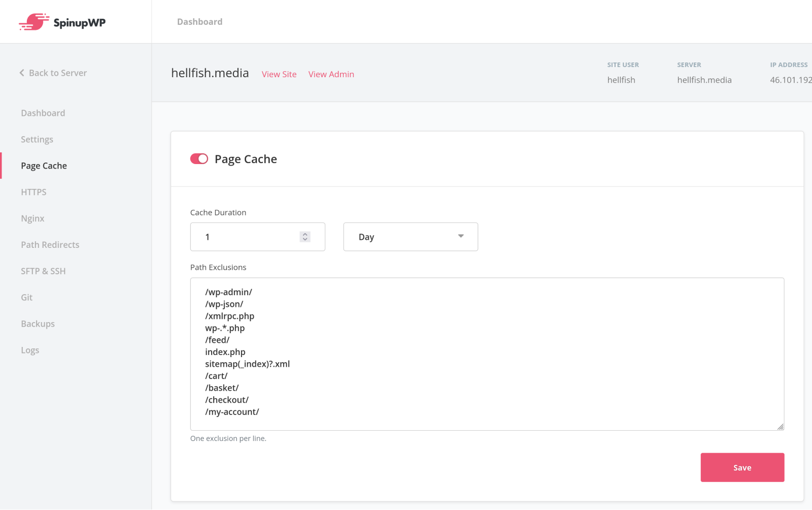Click the /basket/ exclusion line
This screenshot has width=812, height=510.
(222, 388)
